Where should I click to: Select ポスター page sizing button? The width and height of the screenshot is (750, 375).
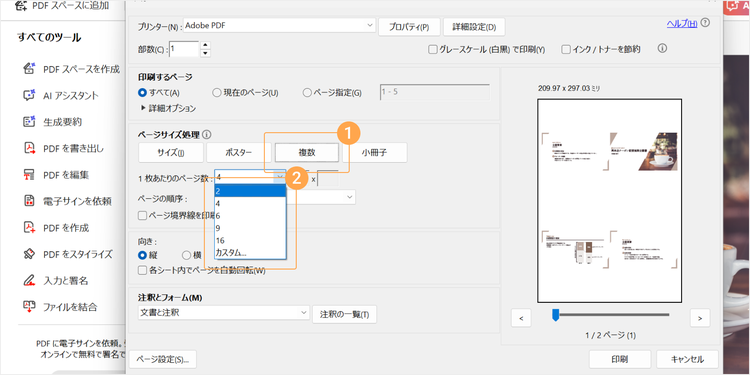point(239,153)
